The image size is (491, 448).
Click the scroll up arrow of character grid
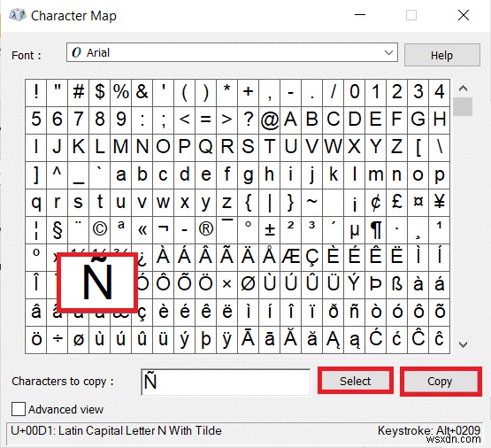point(463,89)
